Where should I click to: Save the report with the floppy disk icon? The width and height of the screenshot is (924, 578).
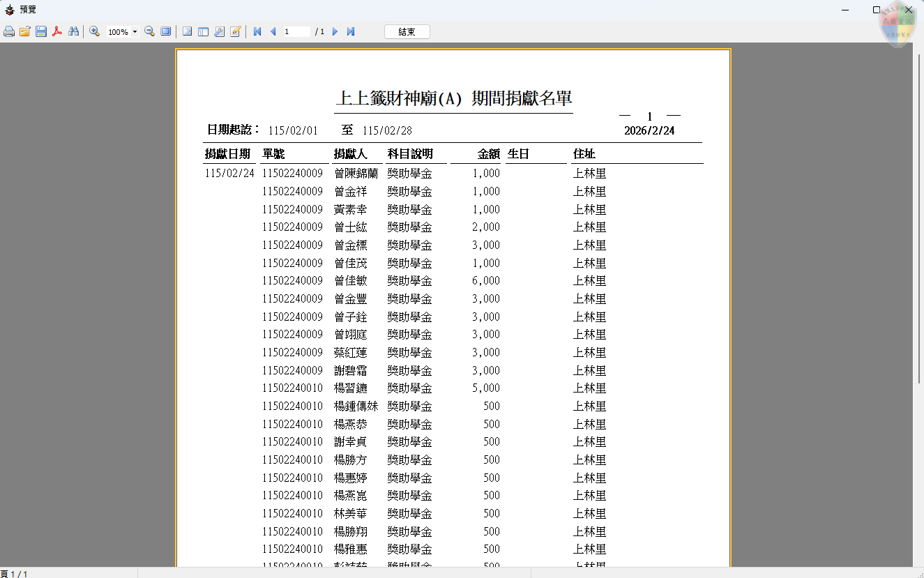pyautogui.click(x=41, y=32)
